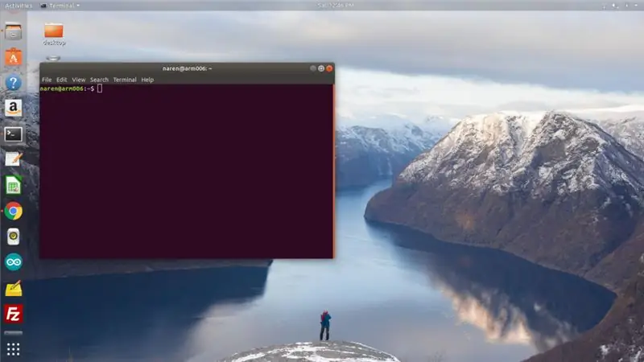
Task: Open Google Chrome from the dock
Action: [13, 211]
